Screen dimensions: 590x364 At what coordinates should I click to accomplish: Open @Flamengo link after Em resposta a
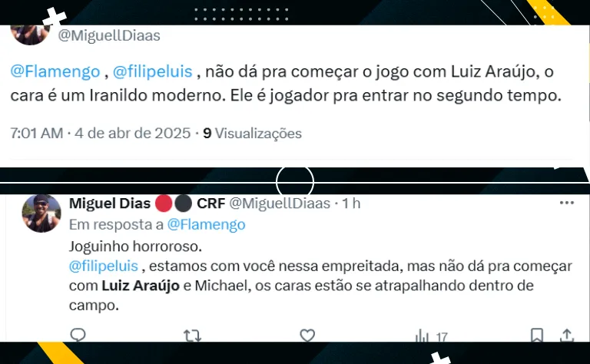click(x=206, y=224)
